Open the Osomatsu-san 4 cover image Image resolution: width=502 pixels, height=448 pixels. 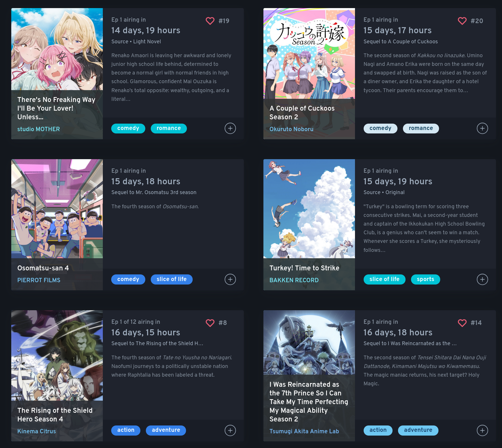coord(57,209)
